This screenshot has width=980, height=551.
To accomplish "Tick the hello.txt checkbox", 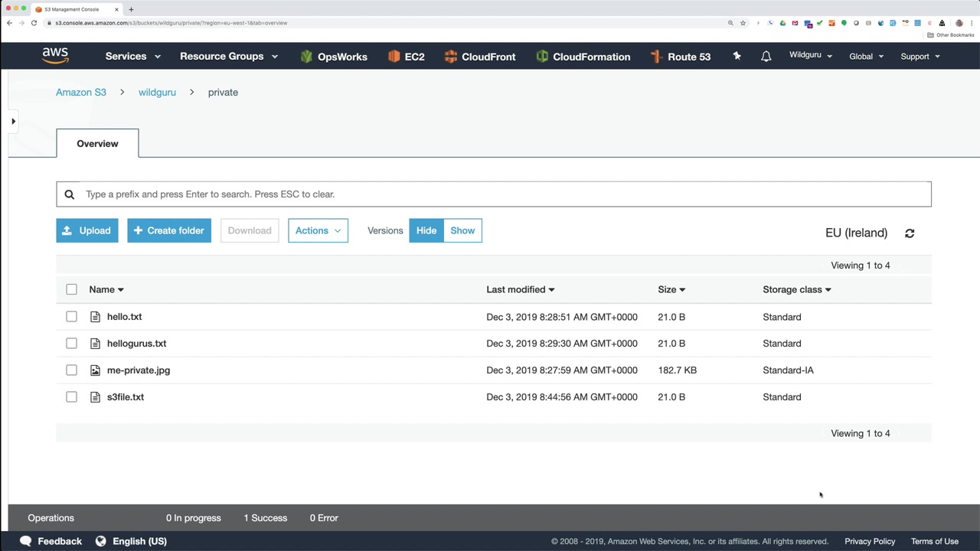I will coord(71,317).
